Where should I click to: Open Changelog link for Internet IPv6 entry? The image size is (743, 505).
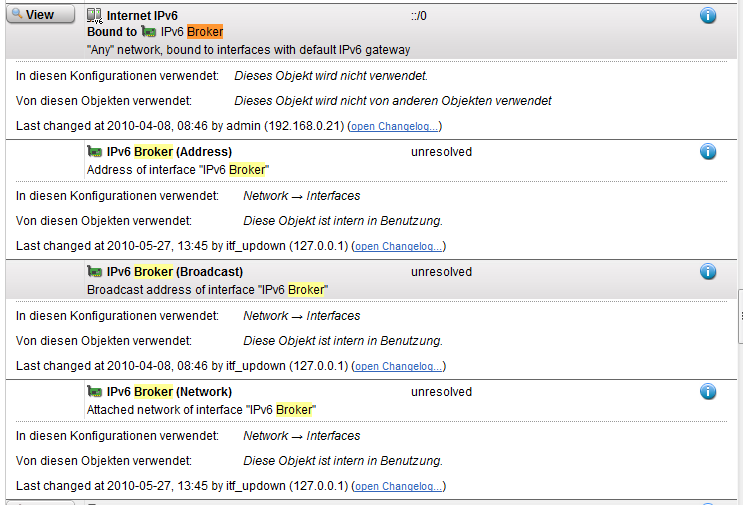click(394, 126)
